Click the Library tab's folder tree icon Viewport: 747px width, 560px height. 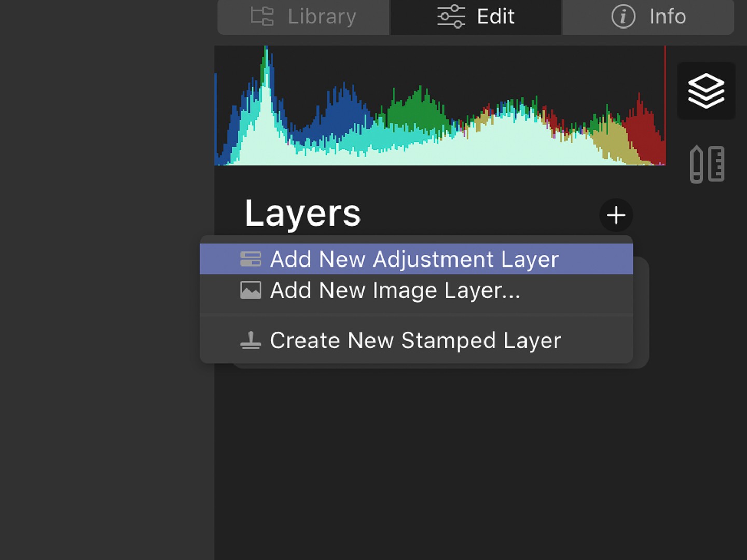[262, 17]
